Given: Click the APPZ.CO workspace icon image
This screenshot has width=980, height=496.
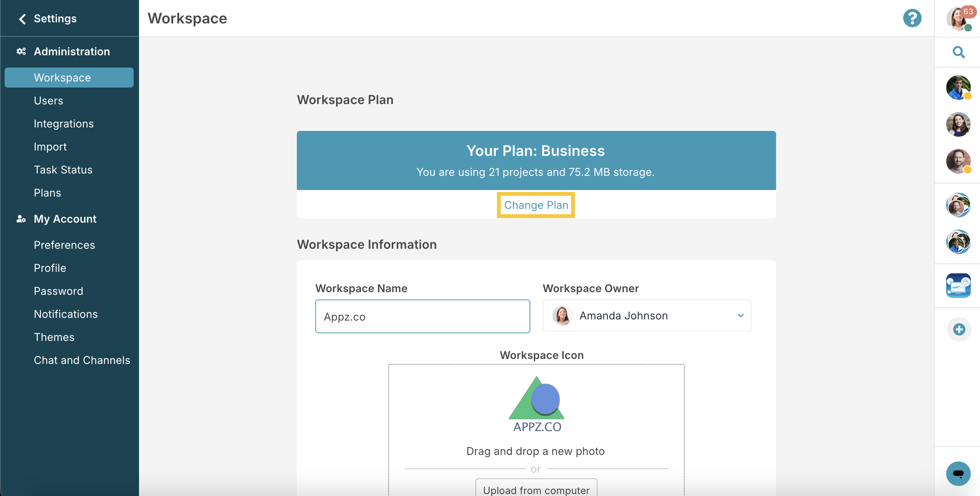Looking at the screenshot, I should (x=536, y=405).
